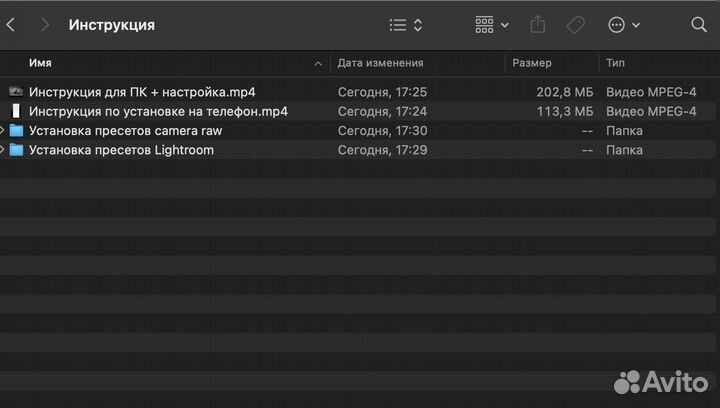Image resolution: width=720 pixels, height=408 pixels.
Task: Click Папка type of camera raw row
Action: click(624, 131)
